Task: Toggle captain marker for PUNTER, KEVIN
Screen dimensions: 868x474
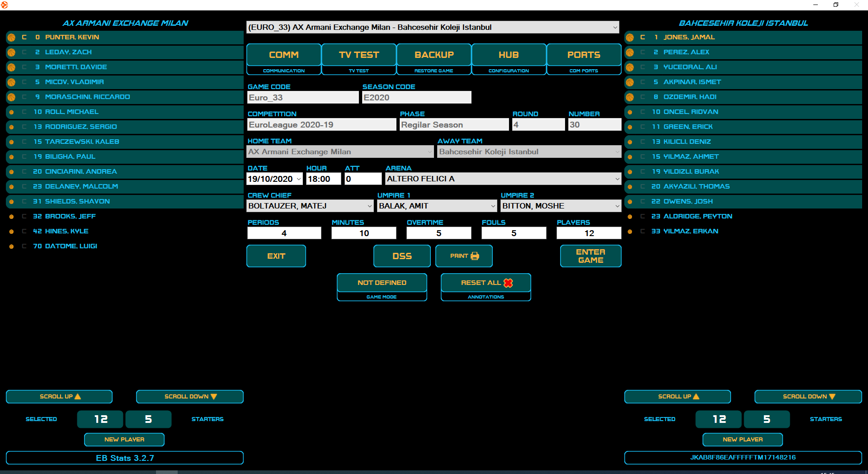Action: point(24,37)
